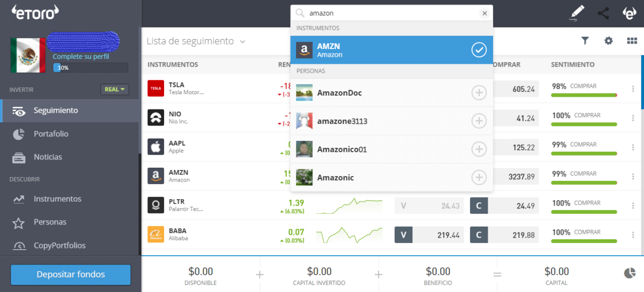
Task: Uncheck AMZN from the watchlist in search results
Action: click(479, 50)
